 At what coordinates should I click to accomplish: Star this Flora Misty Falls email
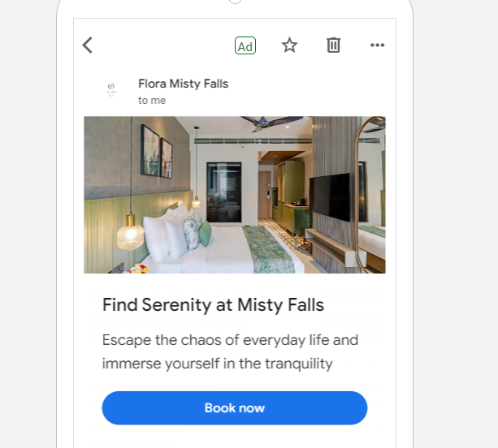289,45
